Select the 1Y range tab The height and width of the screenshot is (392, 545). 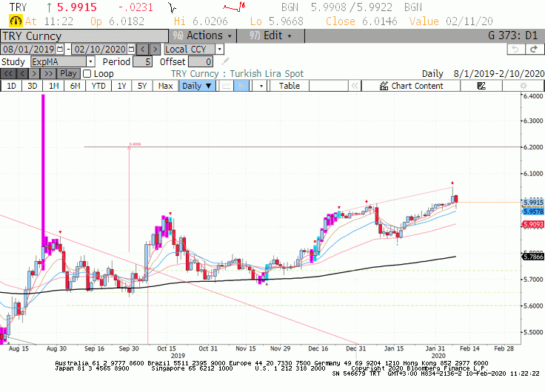coord(121,86)
